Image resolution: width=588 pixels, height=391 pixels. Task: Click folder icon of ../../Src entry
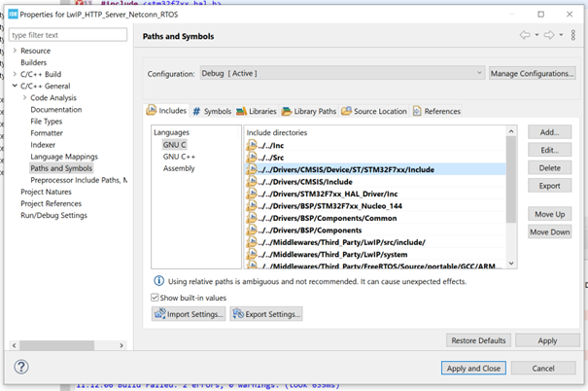pos(252,158)
